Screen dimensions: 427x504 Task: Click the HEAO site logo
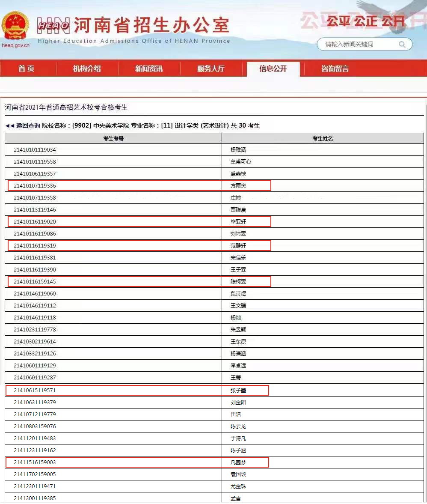point(53,25)
